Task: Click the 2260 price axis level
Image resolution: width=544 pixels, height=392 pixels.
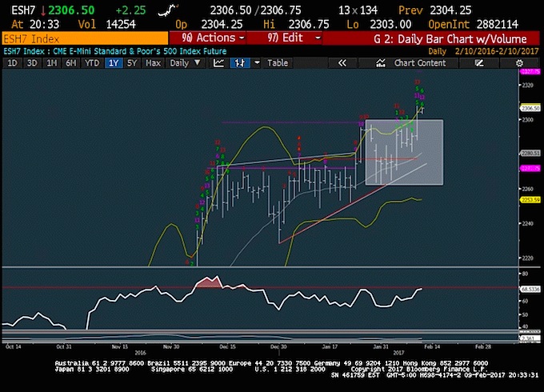Action: coord(527,189)
